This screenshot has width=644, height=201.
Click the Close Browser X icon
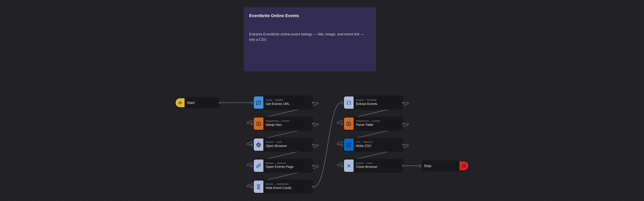[x=349, y=166]
